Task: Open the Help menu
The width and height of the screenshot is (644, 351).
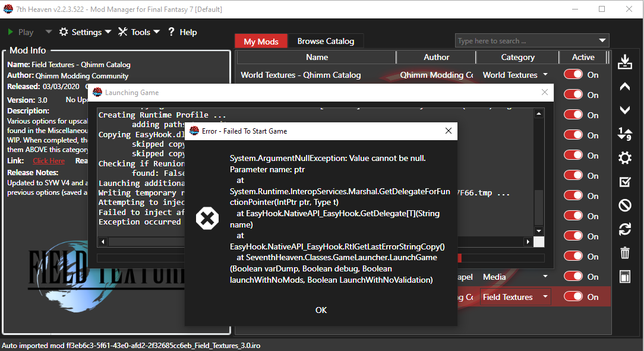Action: tap(183, 31)
